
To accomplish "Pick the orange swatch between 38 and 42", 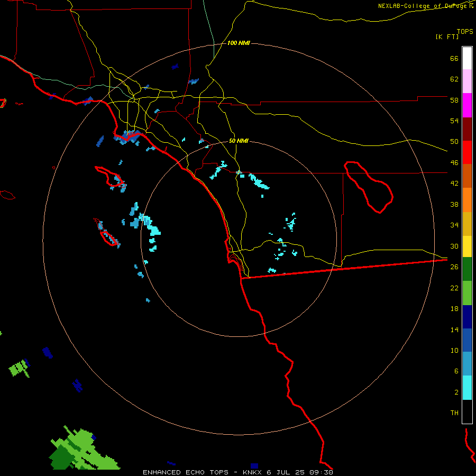I will 467,200.
